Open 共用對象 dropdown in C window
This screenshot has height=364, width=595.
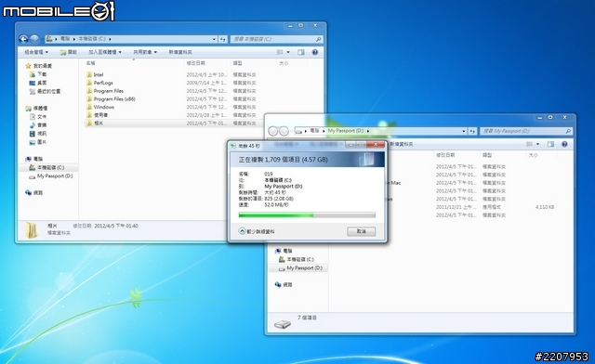[145, 52]
